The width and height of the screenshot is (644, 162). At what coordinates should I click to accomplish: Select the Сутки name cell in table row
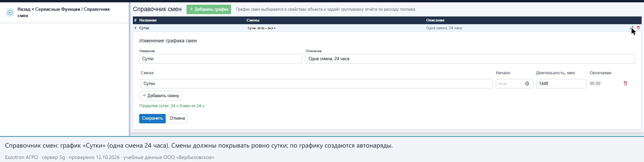click(144, 28)
